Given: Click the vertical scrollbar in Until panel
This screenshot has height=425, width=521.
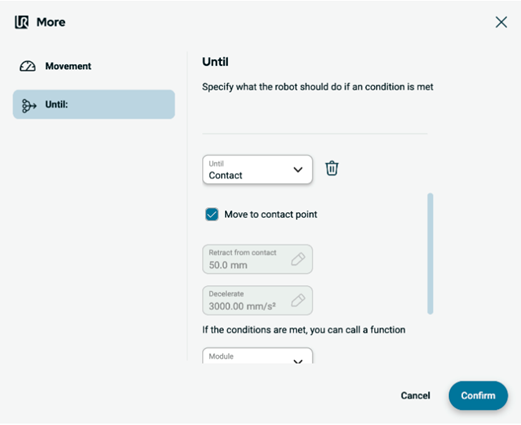Looking at the screenshot, I should pos(430,253).
